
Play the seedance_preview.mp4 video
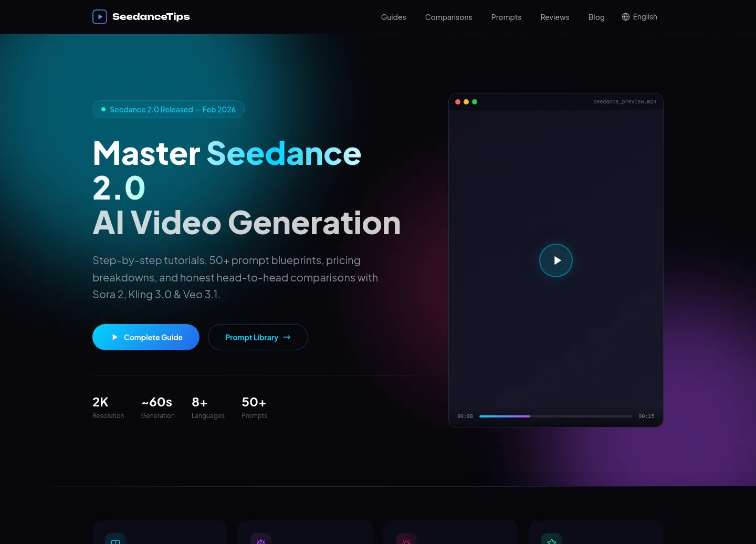(556, 260)
